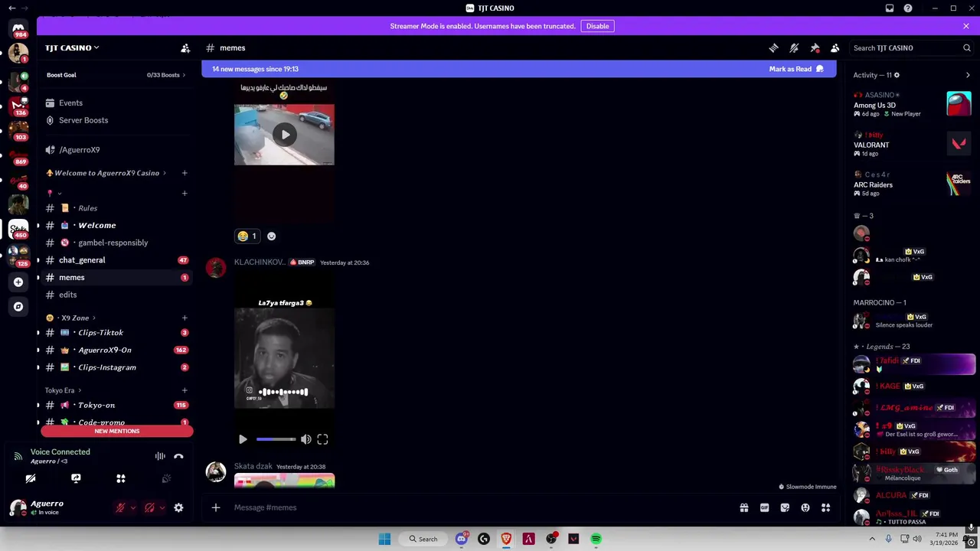Toggle the member list icon
This screenshot has width=980, height=551.
point(835,47)
